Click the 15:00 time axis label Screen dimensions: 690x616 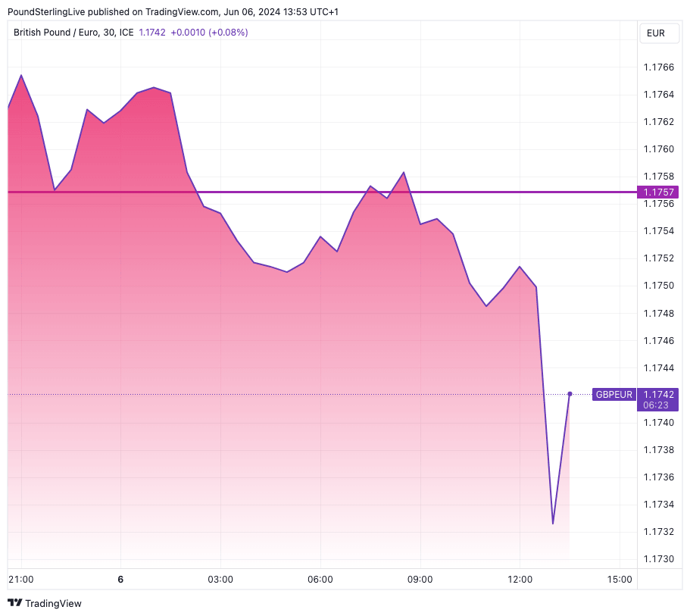coord(620,580)
